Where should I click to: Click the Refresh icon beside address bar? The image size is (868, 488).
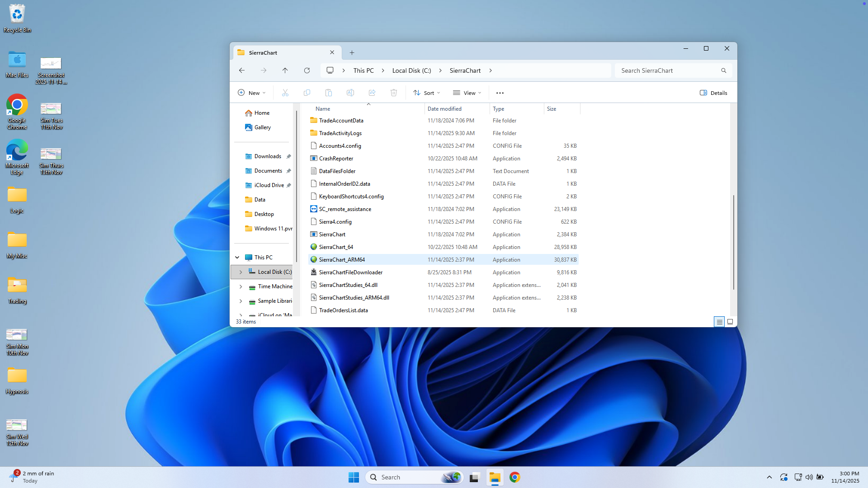pyautogui.click(x=307, y=70)
